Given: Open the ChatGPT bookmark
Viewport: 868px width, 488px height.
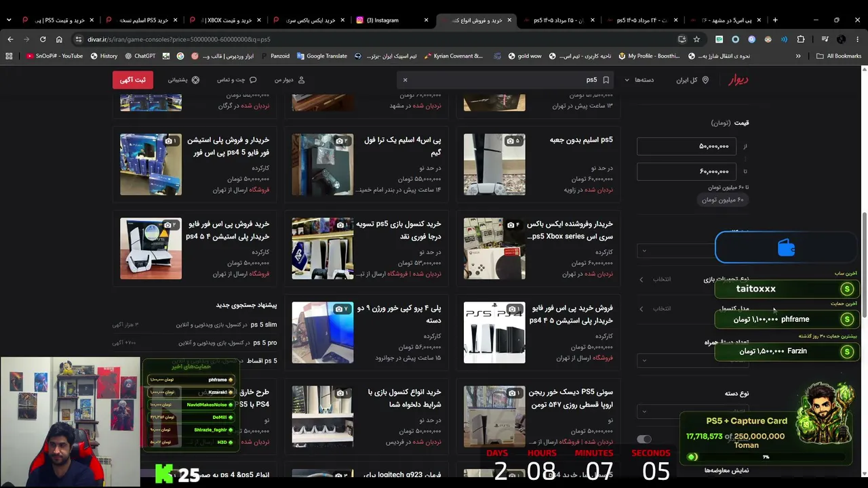Looking at the screenshot, I should click(x=140, y=56).
